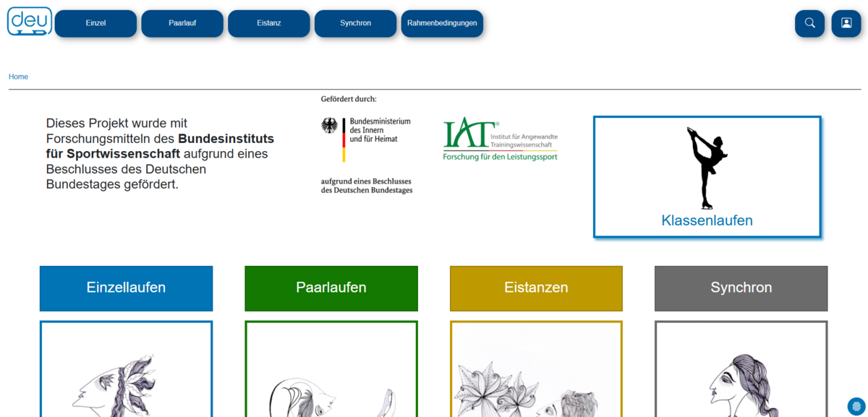Open the Einzel menu

pos(95,23)
